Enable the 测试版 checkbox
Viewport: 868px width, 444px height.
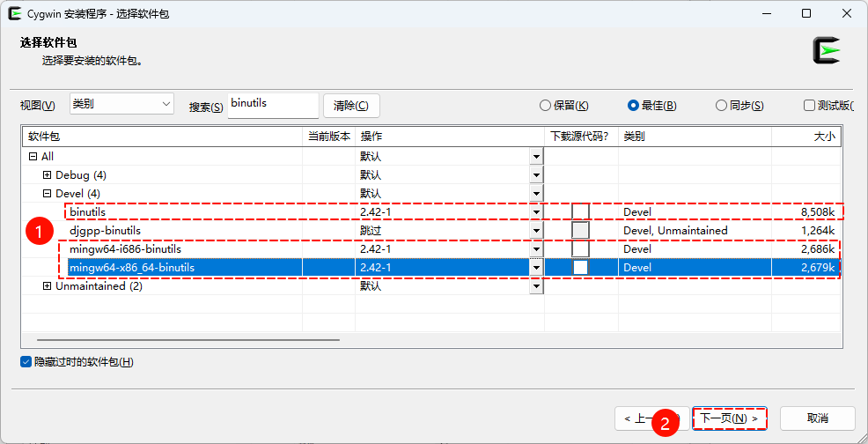click(809, 106)
